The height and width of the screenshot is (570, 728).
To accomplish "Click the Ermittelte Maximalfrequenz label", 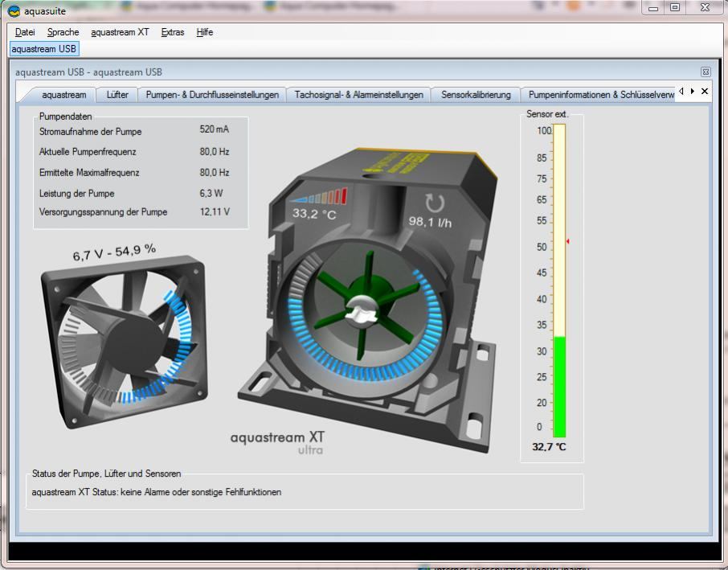I will (x=89, y=173).
